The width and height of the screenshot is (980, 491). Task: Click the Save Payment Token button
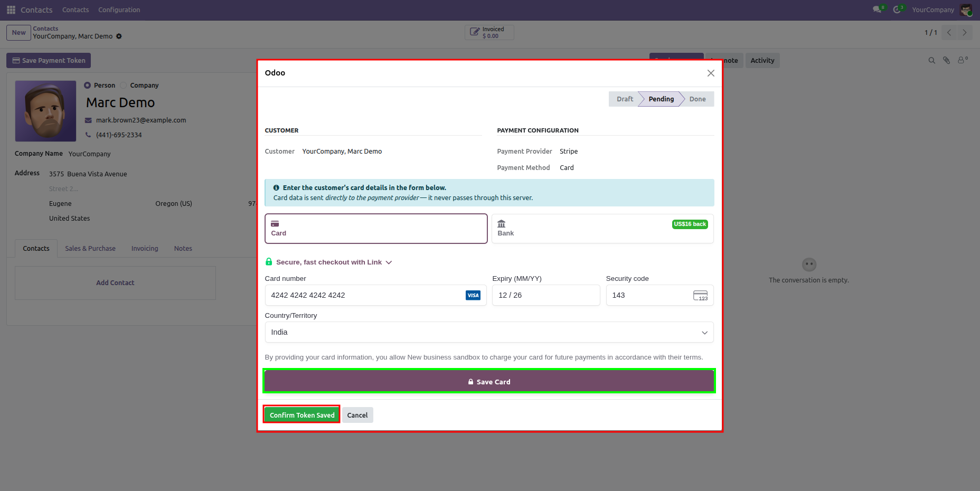[x=49, y=61]
